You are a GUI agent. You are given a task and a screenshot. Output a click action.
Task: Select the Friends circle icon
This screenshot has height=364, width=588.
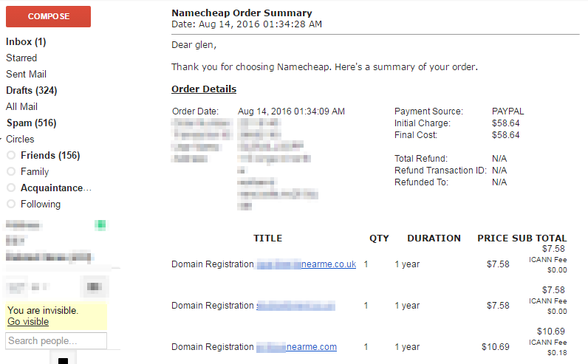click(x=11, y=156)
